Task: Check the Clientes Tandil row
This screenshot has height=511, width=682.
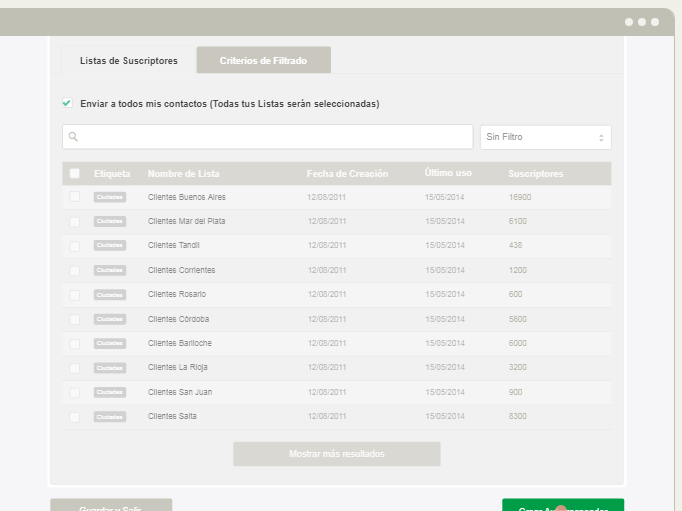Action: click(75, 246)
